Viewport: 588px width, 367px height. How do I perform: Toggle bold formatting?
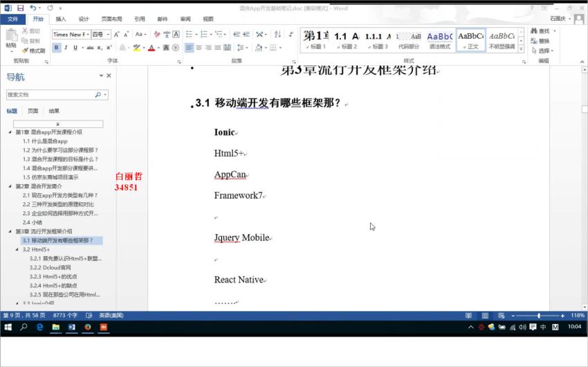click(57, 48)
